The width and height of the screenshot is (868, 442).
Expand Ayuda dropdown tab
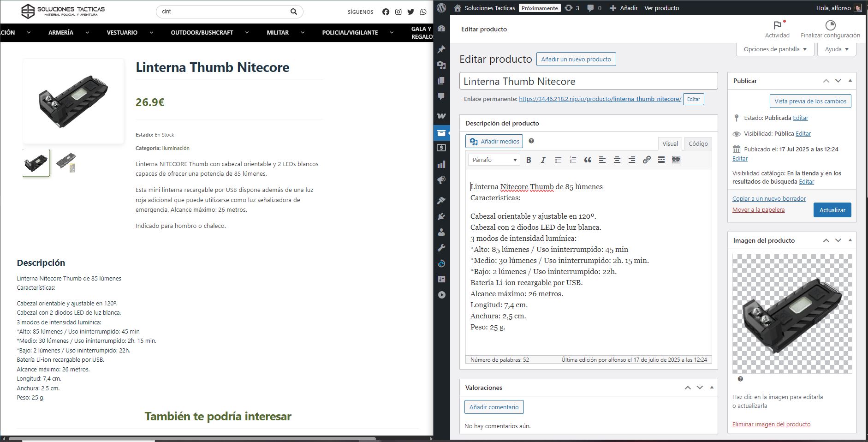click(x=837, y=49)
